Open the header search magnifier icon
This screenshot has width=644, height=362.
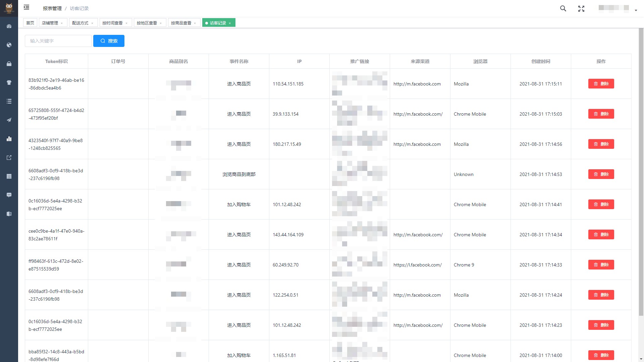(563, 9)
